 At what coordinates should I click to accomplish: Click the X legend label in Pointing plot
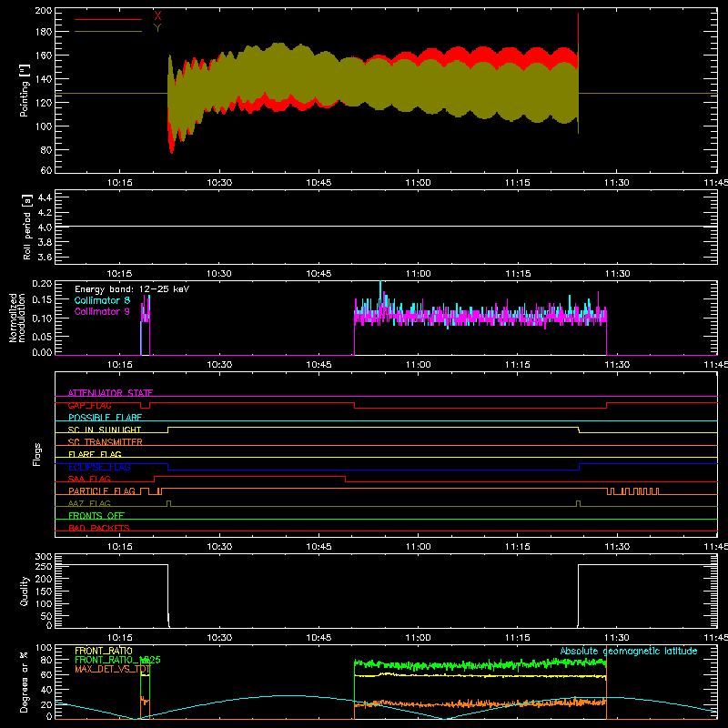157,16
